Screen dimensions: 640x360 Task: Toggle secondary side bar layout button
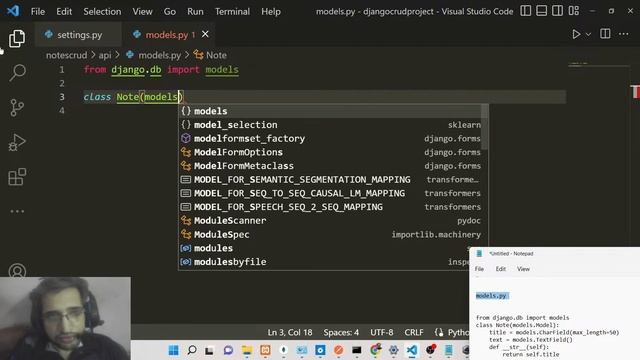[x=557, y=11]
